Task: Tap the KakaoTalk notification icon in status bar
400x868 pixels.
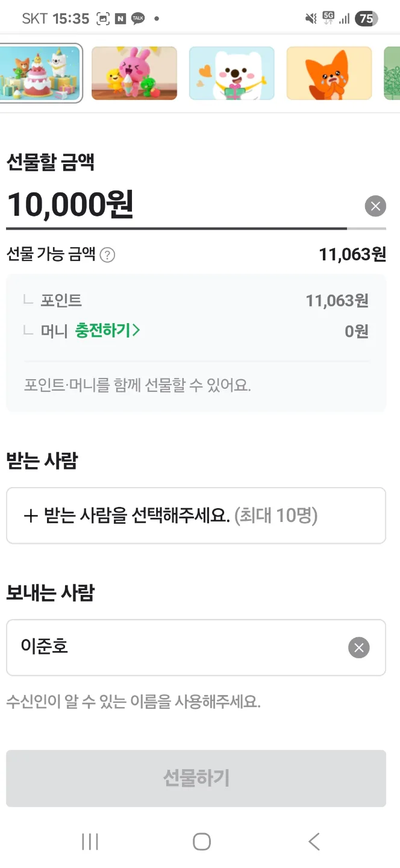Action: click(138, 19)
